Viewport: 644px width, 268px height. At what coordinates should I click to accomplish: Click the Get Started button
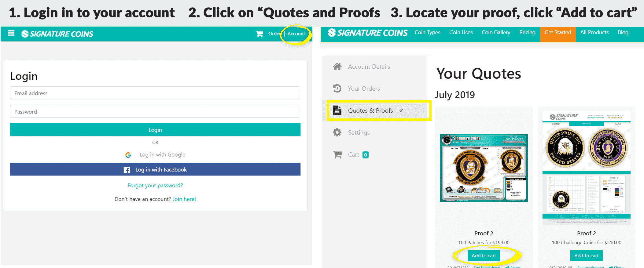(x=558, y=32)
